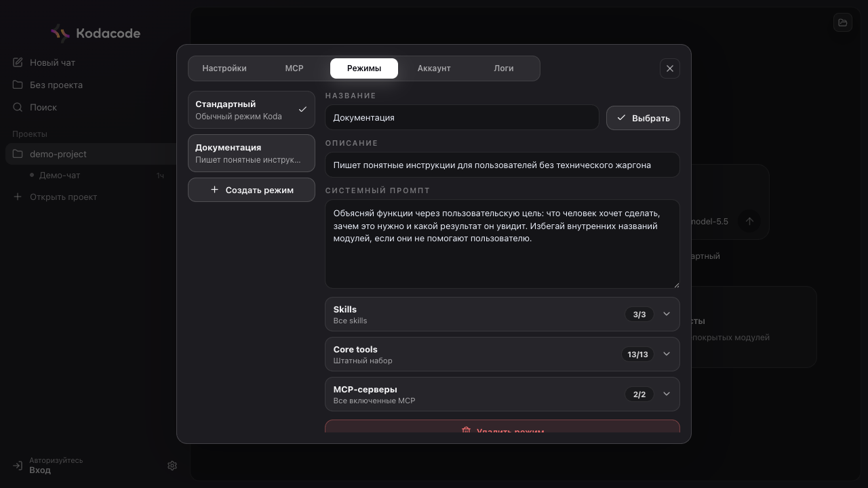Click the folder icon in top-right corner

point(843,22)
